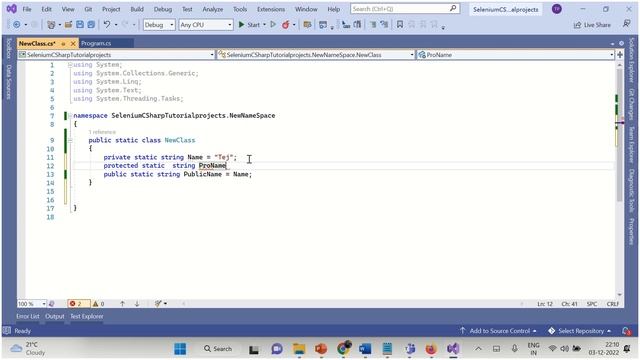
Task: Open Firefox from the taskbar
Action: tap(431, 349)
